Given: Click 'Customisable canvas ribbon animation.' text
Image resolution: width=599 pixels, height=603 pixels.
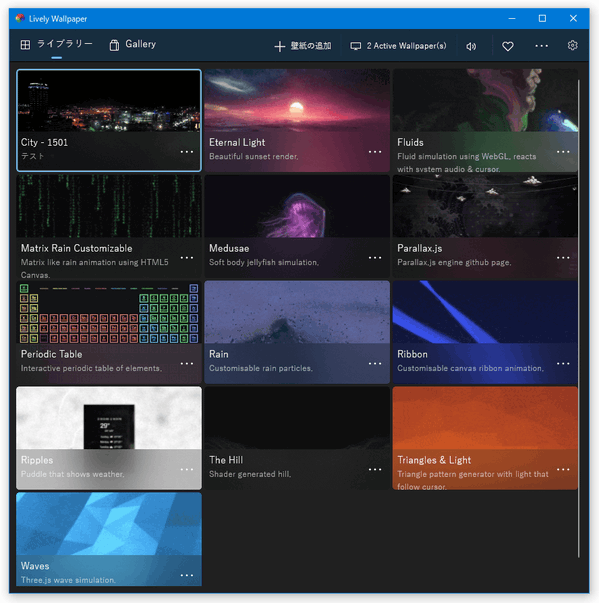Looking at the screenshot, I should coord(470,368).
